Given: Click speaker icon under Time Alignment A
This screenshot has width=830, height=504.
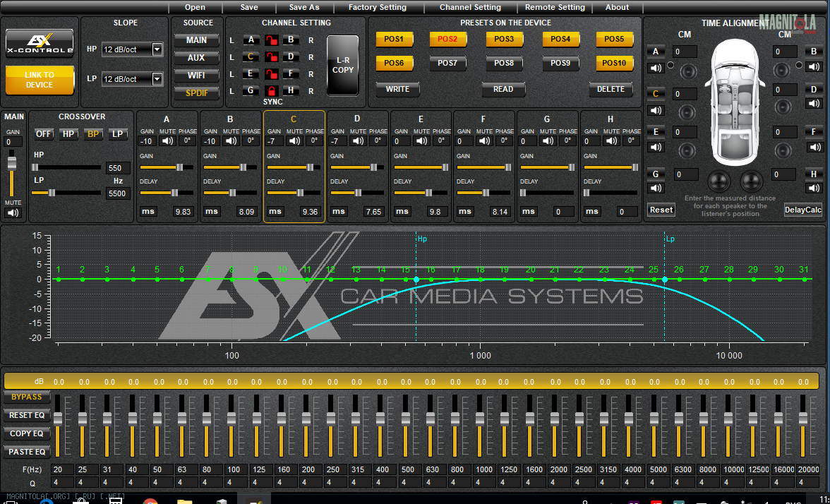Looking at the screenshot, I should pyautogui.click(x=656, y=68).
